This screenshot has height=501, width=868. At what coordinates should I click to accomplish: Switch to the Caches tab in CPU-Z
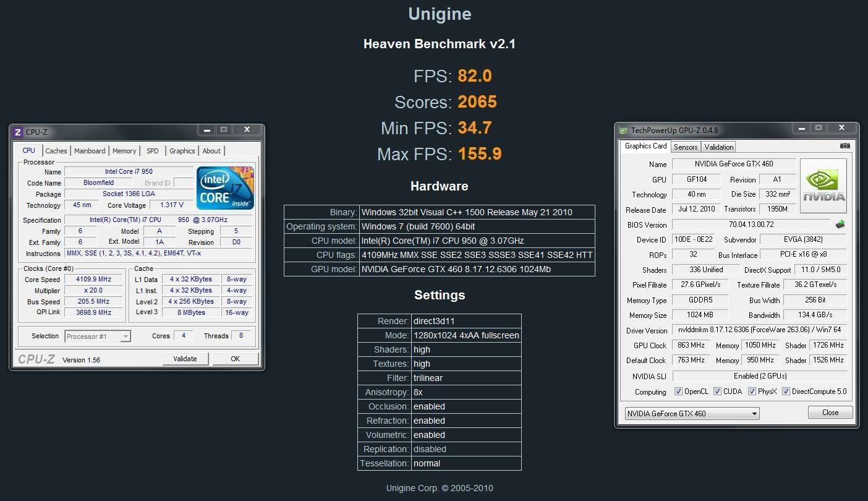[x=56, y=151]
